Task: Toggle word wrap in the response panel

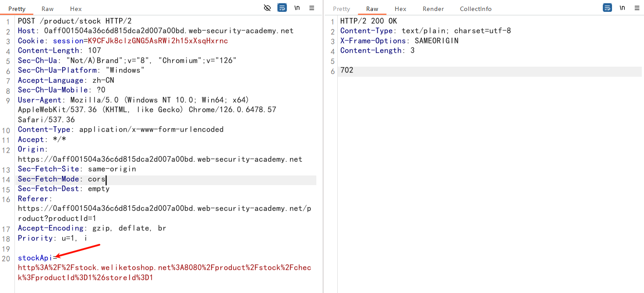Action: 607,8
